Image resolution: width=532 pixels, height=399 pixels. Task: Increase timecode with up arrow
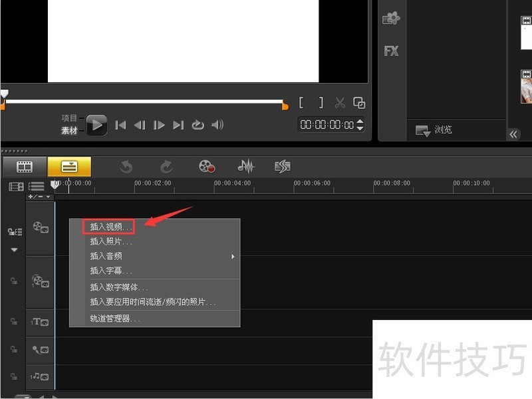[x=360, y=121]
